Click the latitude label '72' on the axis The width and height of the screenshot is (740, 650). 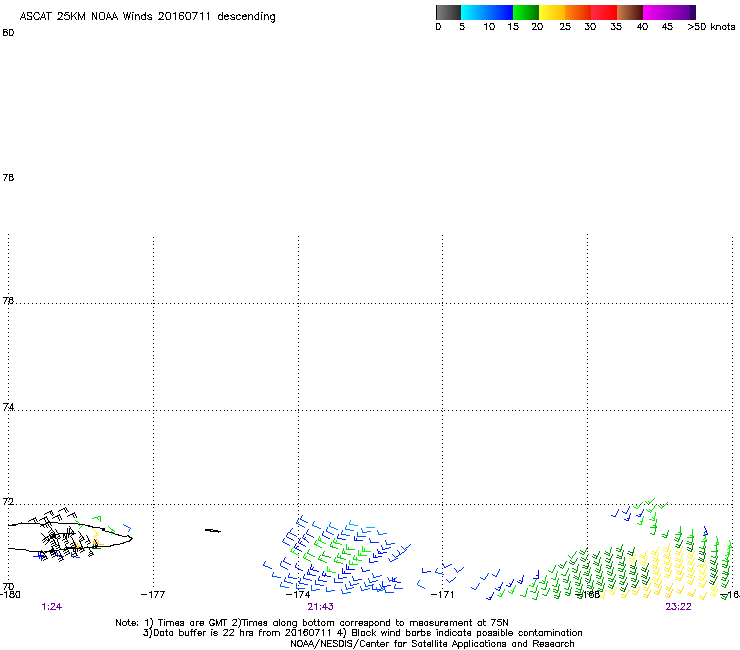tap(8, 501)
